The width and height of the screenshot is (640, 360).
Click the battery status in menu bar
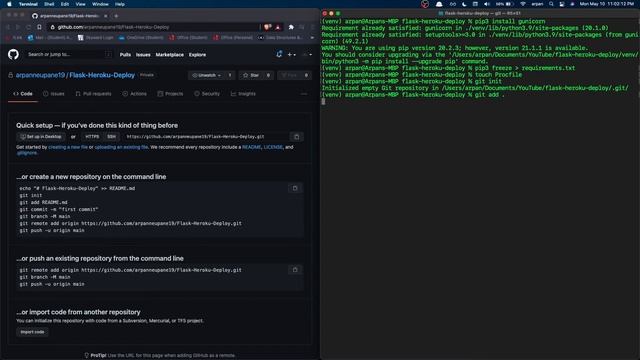click(504, 4)
